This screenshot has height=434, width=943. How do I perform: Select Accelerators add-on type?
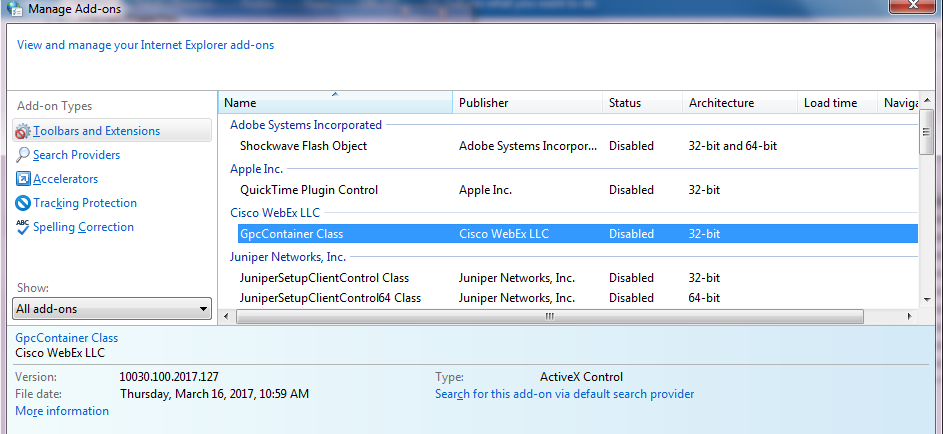coord(66,179)
